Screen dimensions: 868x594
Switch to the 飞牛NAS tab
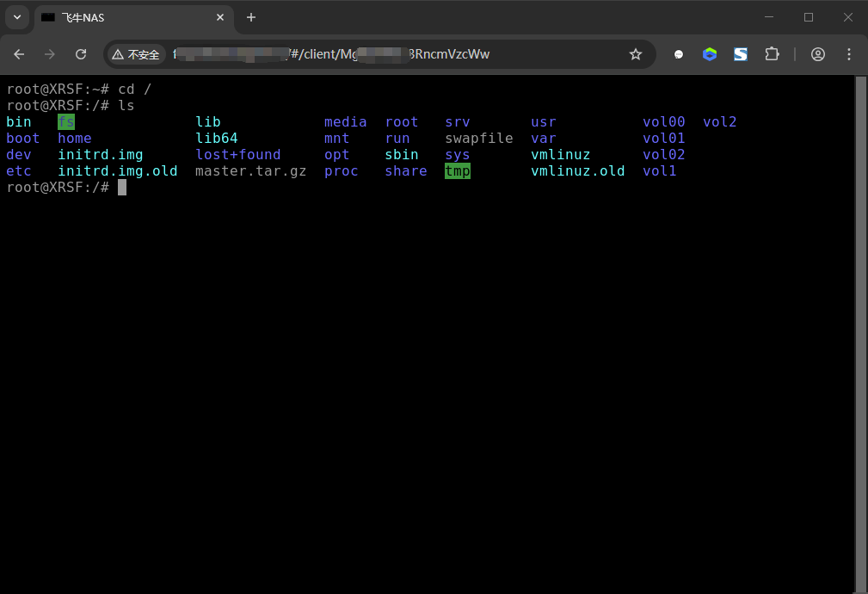click(120, 17)
